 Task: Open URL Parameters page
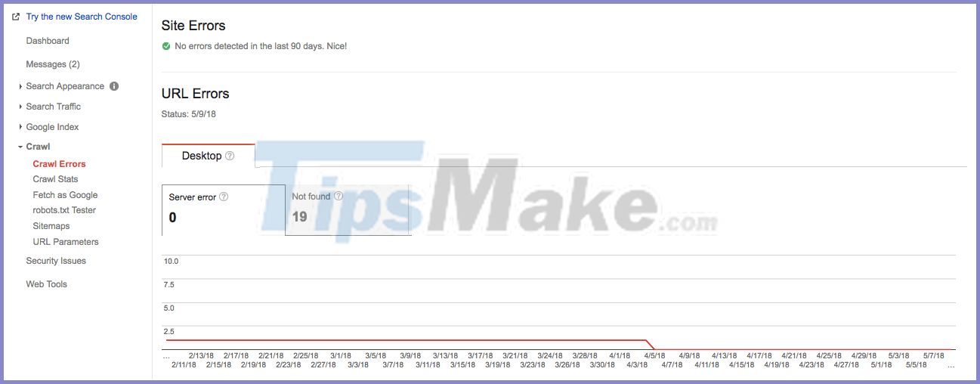tap(66, 242)
